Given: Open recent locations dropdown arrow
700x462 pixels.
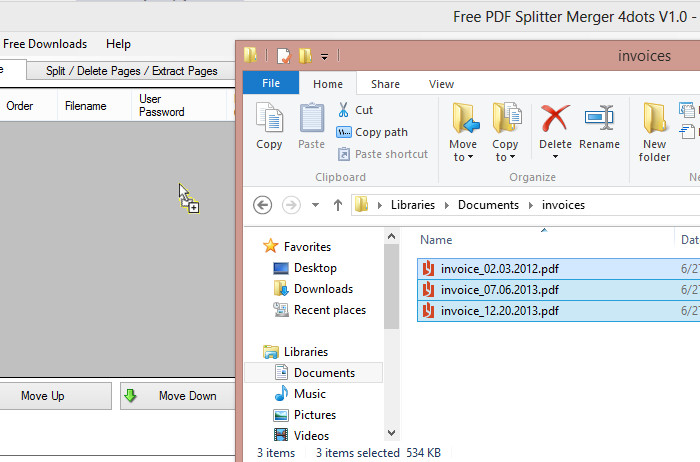Looking at the screenshot, I should click(x=315, y=205).
